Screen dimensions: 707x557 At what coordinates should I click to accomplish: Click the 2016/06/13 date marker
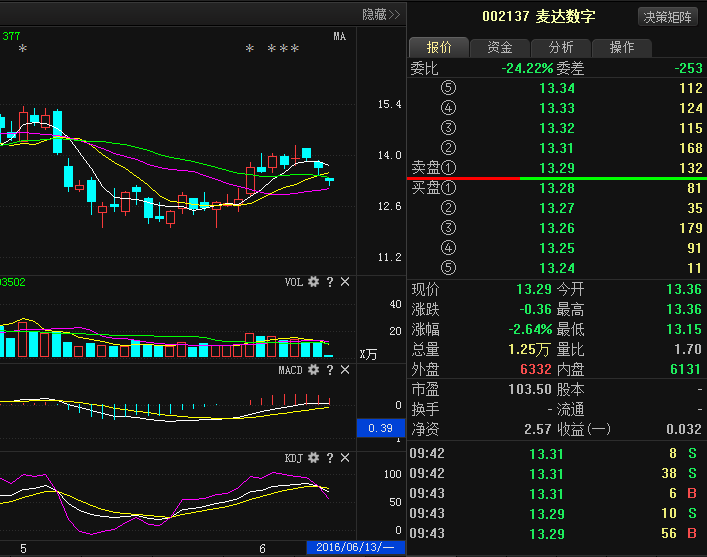pos(356,547)
